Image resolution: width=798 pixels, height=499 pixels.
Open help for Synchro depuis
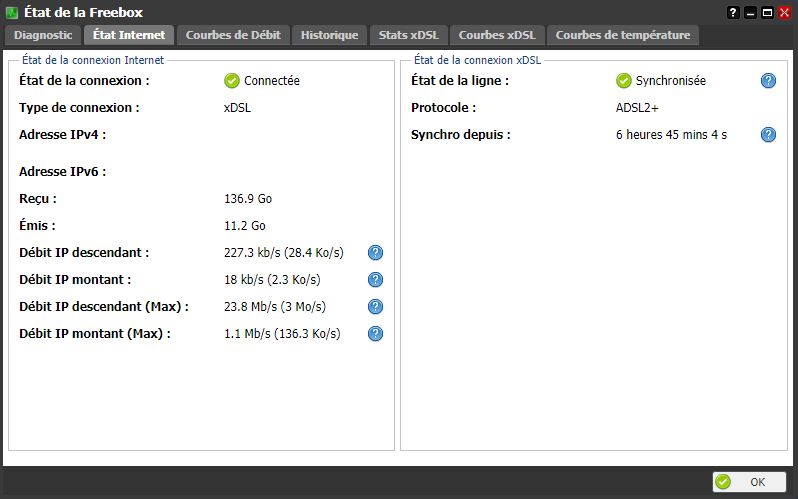click(768, 134)
